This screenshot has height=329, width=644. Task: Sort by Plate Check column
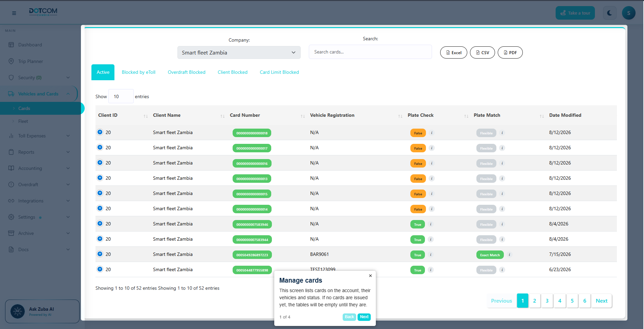click(438, 115)
